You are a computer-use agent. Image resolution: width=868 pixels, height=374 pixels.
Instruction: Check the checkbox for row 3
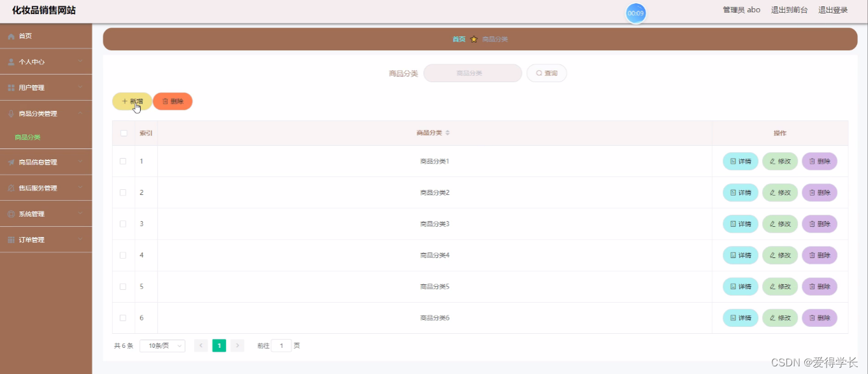123,224
